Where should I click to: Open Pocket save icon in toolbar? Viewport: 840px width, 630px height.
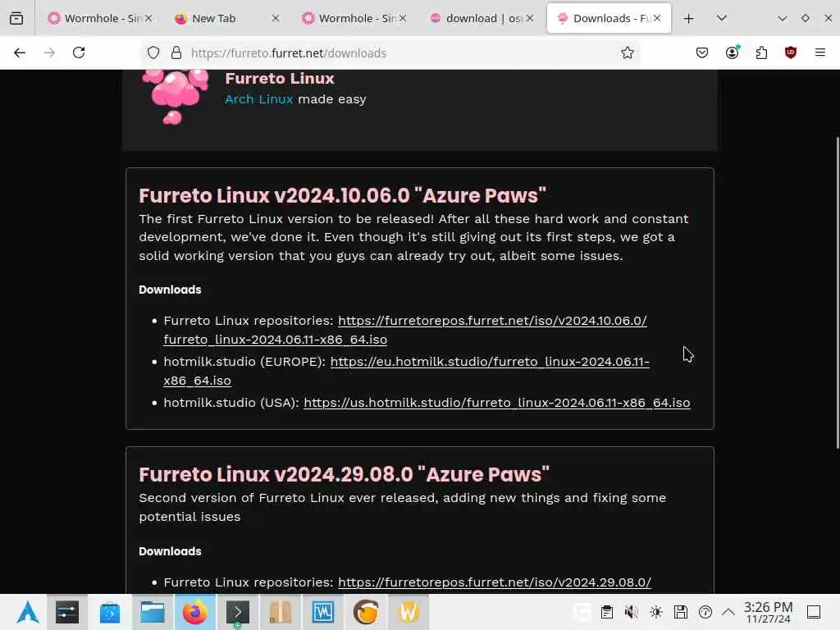coord(702,52)
